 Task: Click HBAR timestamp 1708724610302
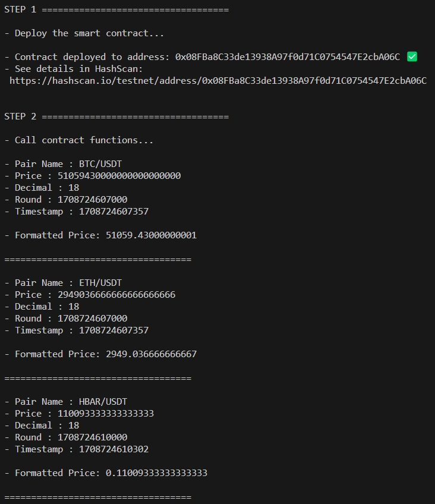click(x=114, y=449)
